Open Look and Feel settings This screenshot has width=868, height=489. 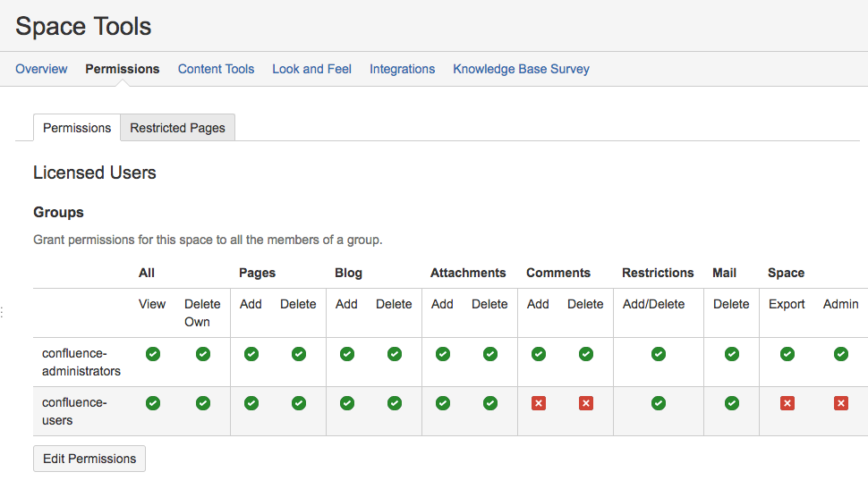[x=311, y=69]
